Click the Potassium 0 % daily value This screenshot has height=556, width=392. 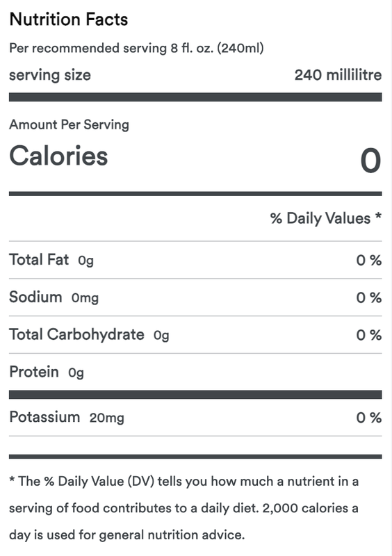point(369,418)
